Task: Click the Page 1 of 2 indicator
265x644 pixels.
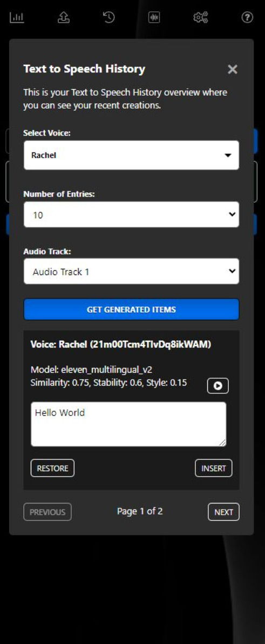Action: 140,511
